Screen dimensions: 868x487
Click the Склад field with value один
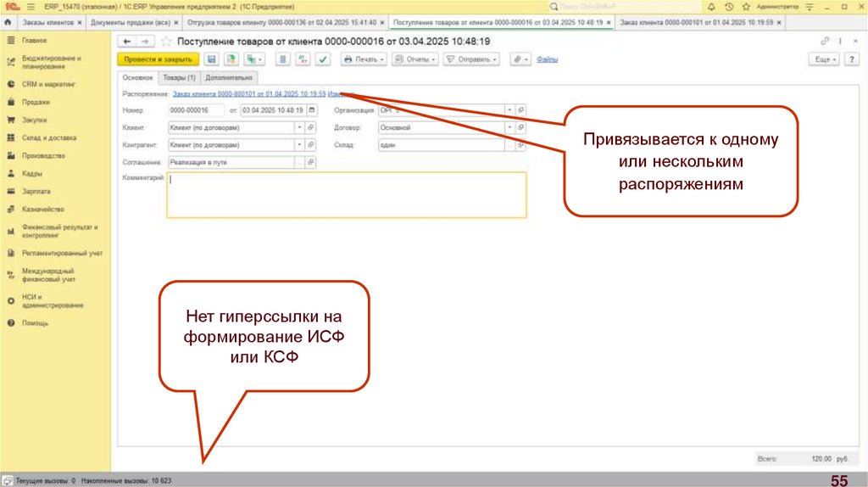(x=441, y=145)
